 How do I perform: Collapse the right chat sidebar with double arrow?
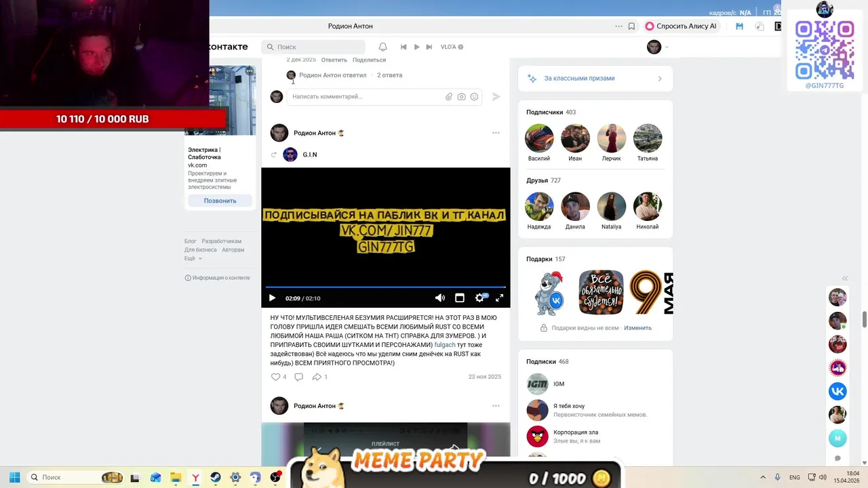tap(845, 279)
